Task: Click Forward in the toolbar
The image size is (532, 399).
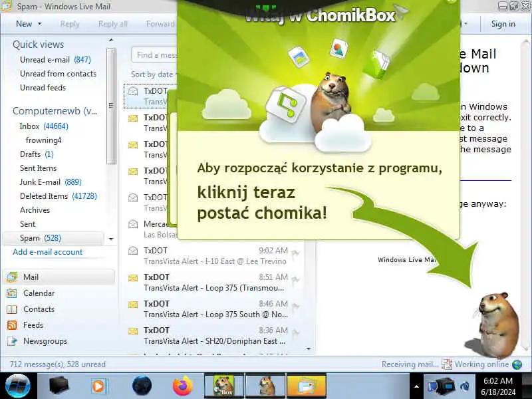Action: (x=160, y=24)
